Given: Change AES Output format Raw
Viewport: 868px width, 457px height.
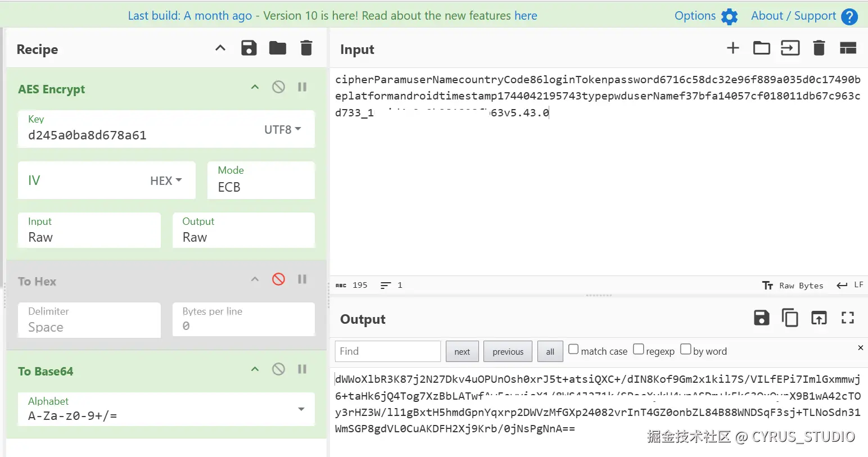Looking at the screenshot, I should coord(243,230).
